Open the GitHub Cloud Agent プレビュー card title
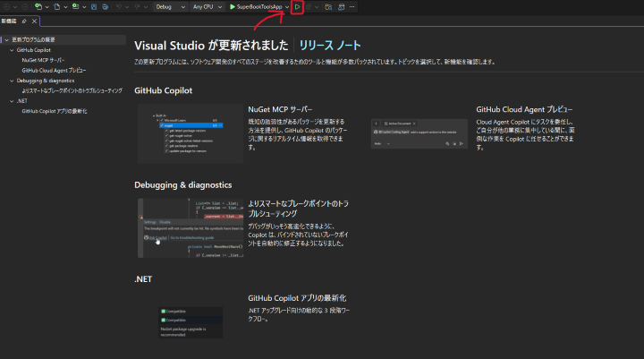The width and height of the screenshot is (644, 359). (524, 109)
